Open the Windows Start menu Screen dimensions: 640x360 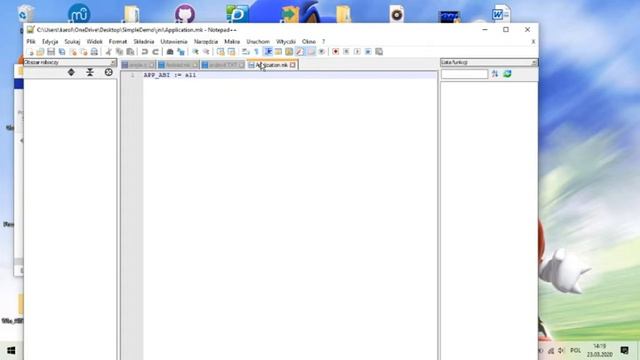(11, 351)
